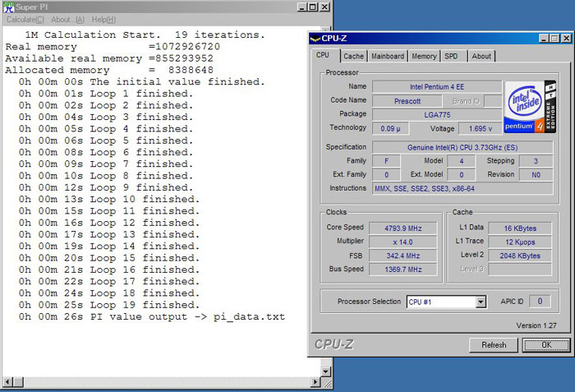Click the Code Name value Prescott
The width and height of the screenshot is (575, 392).
(407, 101)
